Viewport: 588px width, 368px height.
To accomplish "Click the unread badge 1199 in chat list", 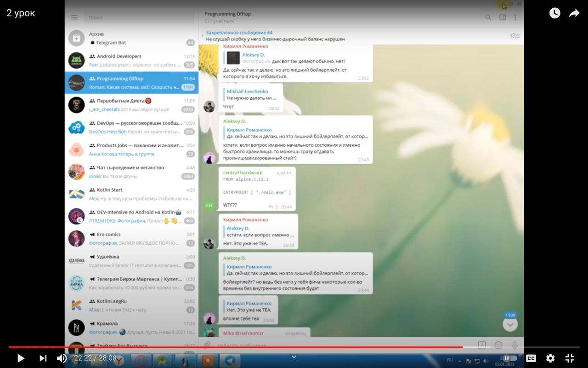I will tap(188, 87).
